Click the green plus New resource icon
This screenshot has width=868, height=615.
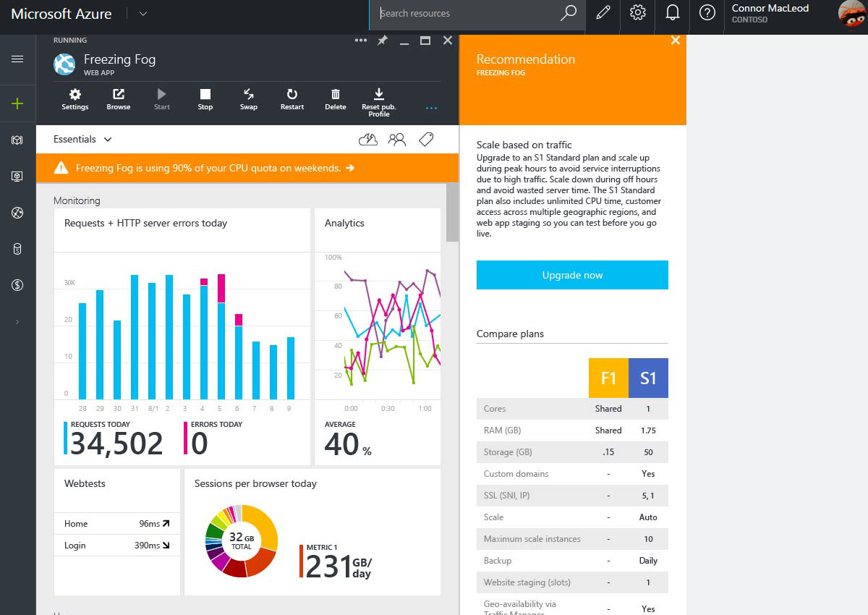[17, 103]
